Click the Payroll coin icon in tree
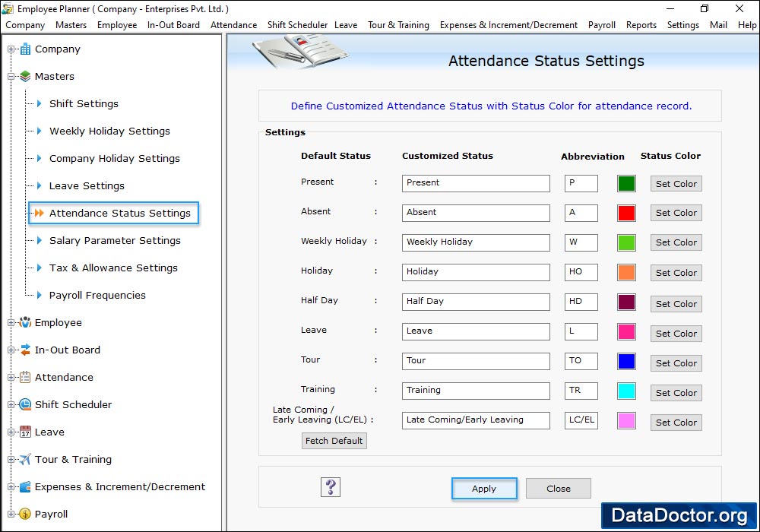The image size is (760, 532). click(25, 514)
